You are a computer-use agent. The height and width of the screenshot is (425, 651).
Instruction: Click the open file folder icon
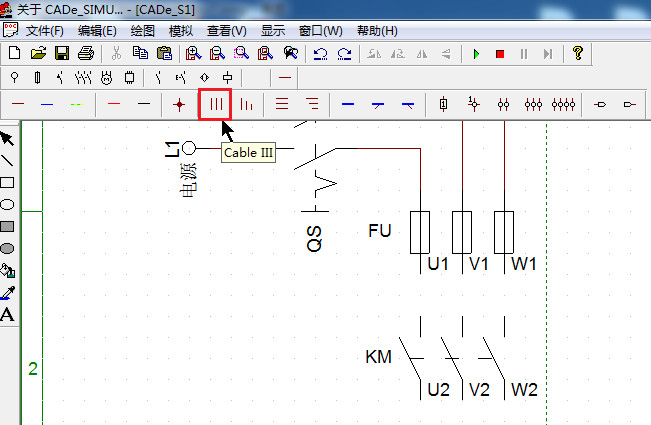[38, 53]
